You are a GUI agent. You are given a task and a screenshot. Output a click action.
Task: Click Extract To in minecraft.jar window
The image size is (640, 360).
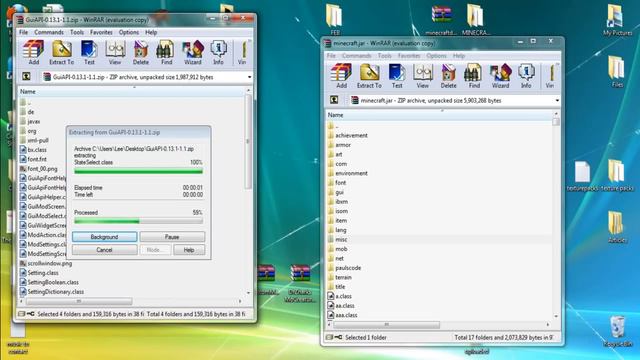click(369, 76)
